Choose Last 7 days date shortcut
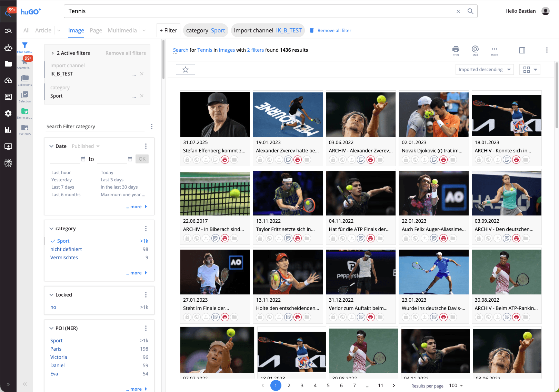 63,187
